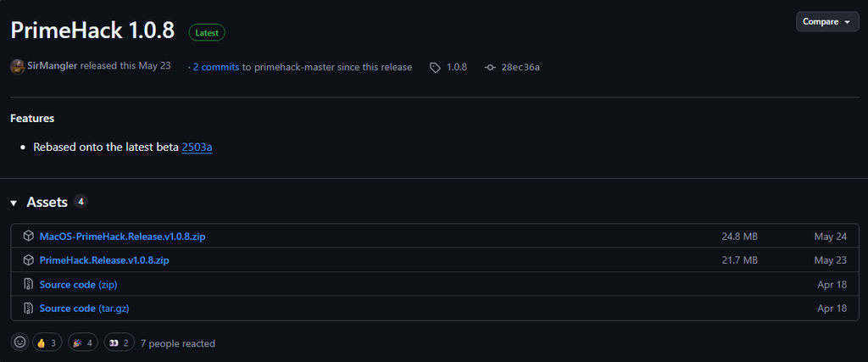Toggle the party popper (hooray) reaction
868x362 pixels.
(82, 343)
